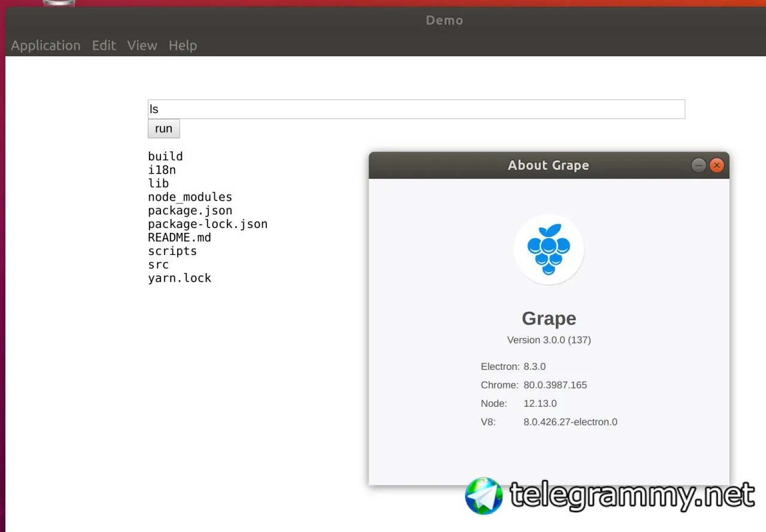Close the About Grape dialog
766x532 pixels.
point(716,165)
